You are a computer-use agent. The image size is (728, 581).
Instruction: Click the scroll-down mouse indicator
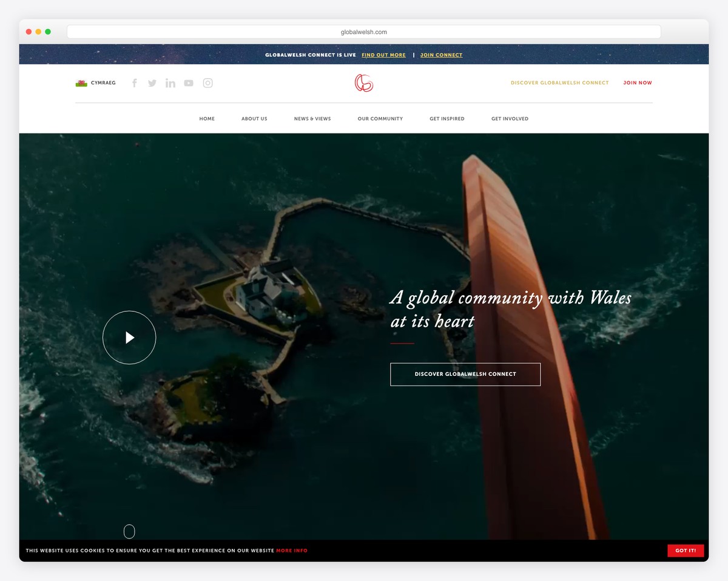click(x=129, y=532)
